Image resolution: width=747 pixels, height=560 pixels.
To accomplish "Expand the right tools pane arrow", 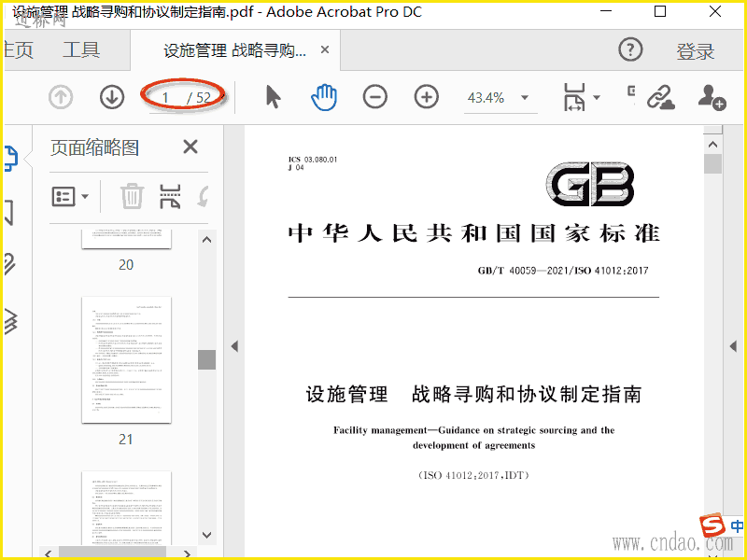I will [733, 346].
